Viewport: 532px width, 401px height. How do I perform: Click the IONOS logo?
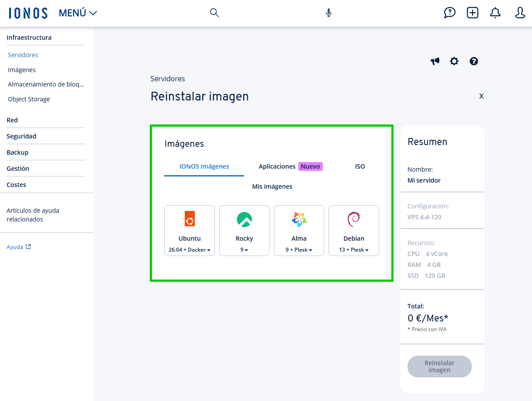coord(28,13)
